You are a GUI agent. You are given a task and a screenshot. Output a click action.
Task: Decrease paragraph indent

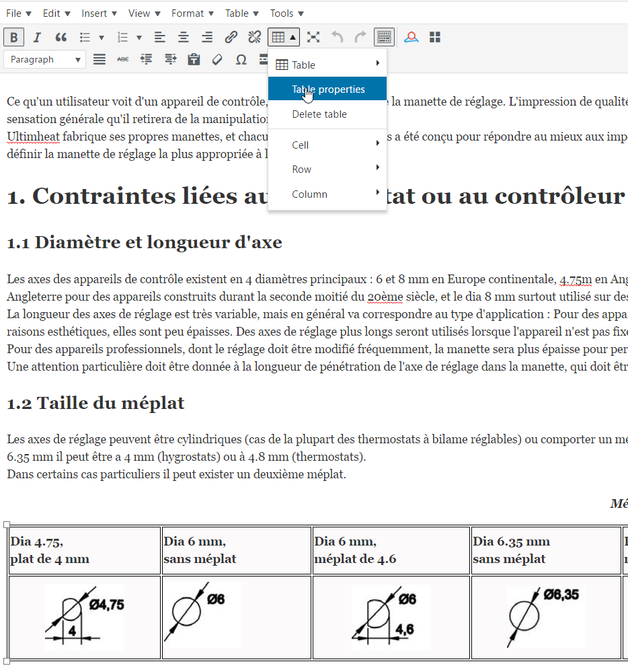(x=147, y=59)
